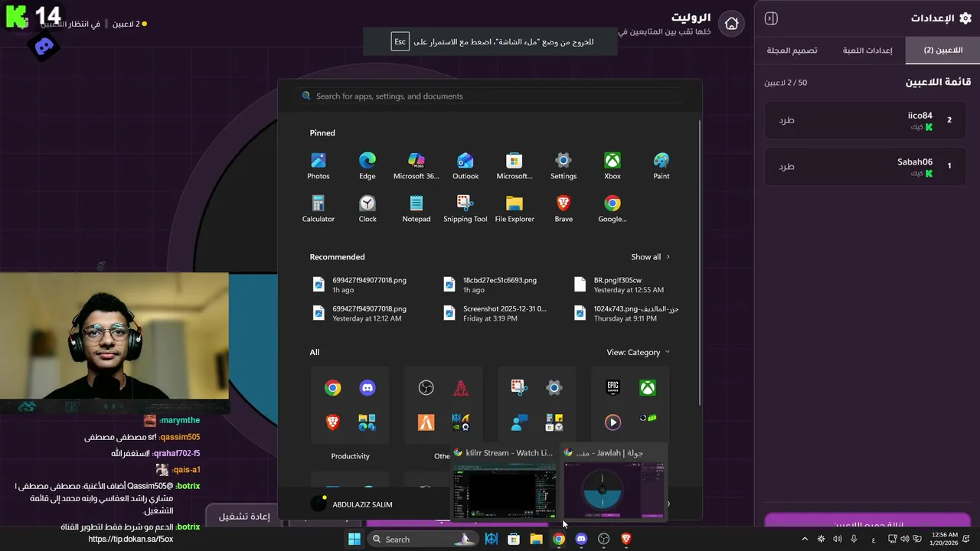Open recommended file 18cbd27ec51c6693.png
Screen dimensions: 980x551
pos(492,285)
